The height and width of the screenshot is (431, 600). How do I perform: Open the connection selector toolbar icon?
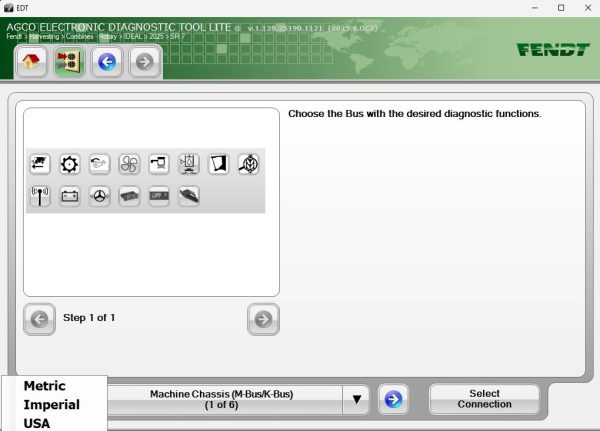click(x=69, y=62)
